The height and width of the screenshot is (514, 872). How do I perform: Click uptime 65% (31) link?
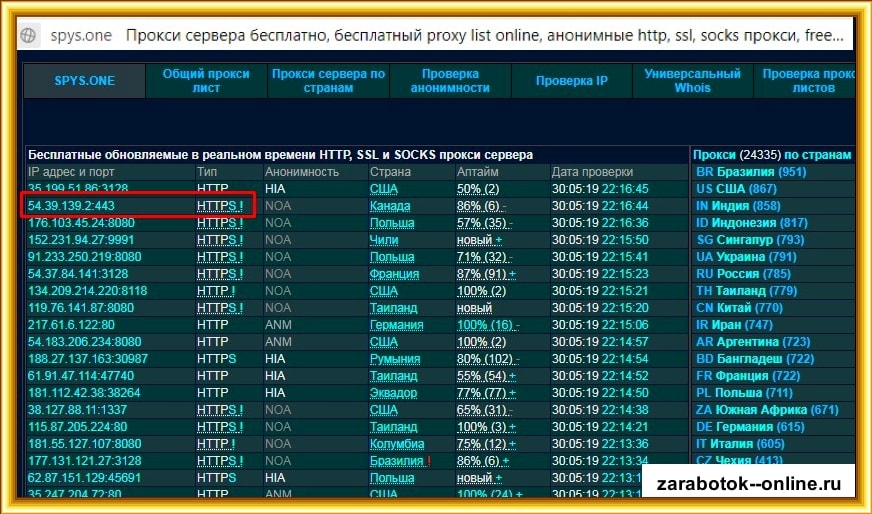(x=482, y=410)
